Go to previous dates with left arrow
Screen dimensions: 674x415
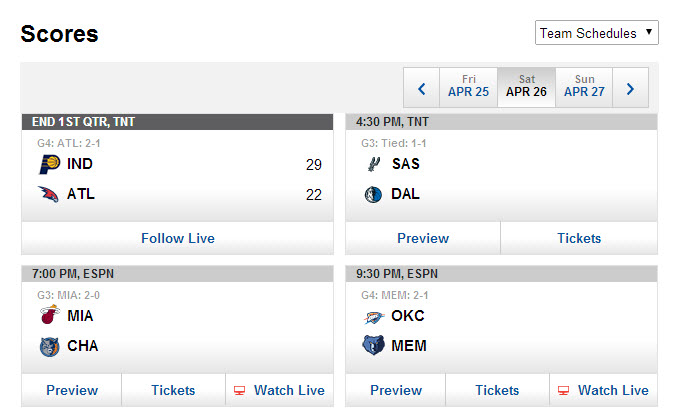pyautogui.click(x=421, y=88)
